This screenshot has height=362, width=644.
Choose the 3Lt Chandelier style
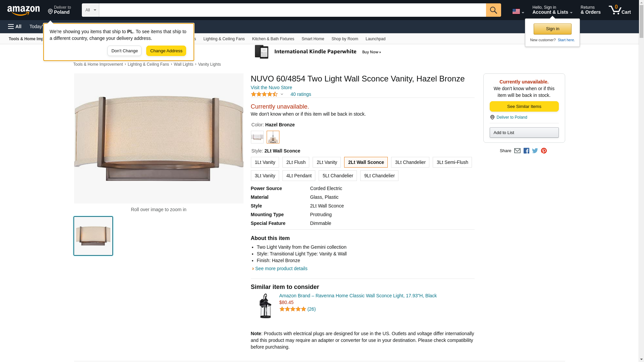click(x=410, y=162)
